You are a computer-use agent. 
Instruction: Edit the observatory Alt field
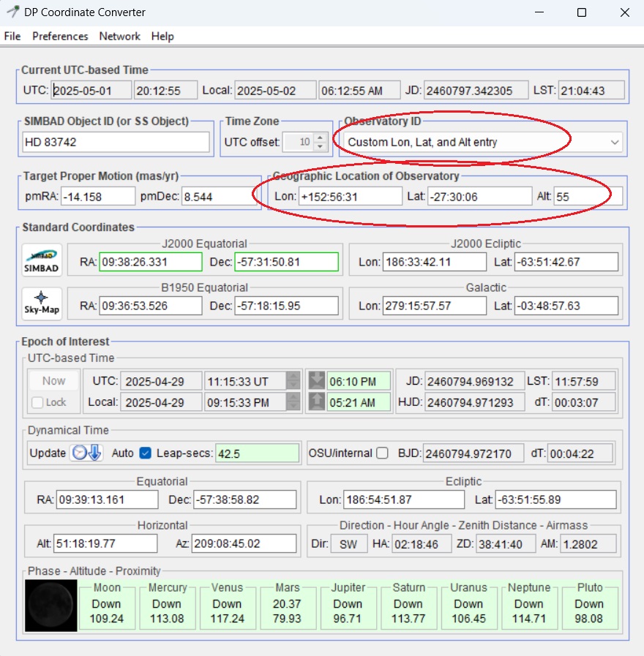coord(588,197)
